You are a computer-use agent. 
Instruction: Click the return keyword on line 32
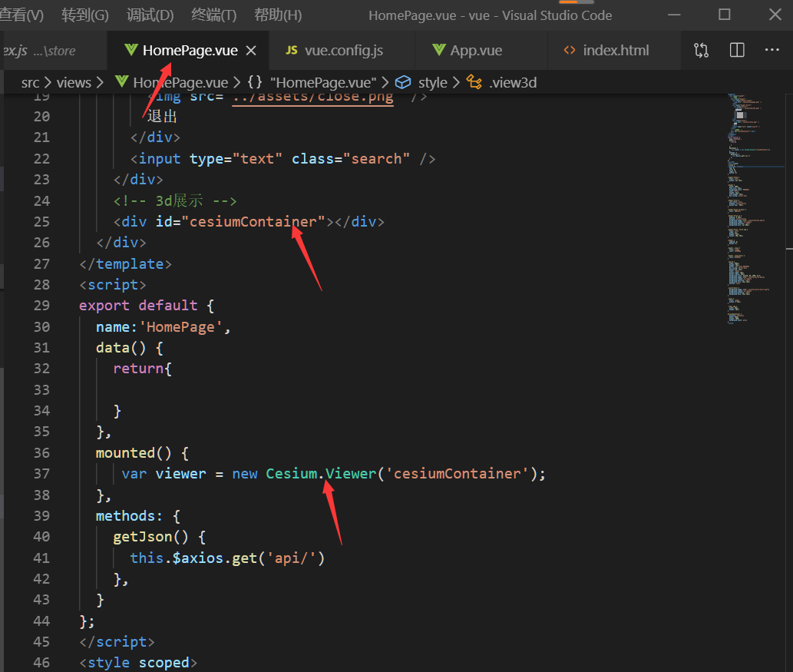(x=138, y=369)
